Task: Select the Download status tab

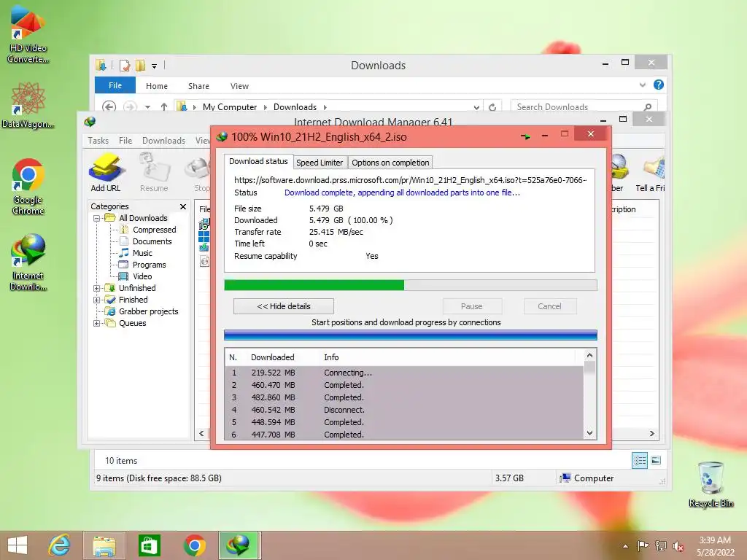Action: (259, 161)
